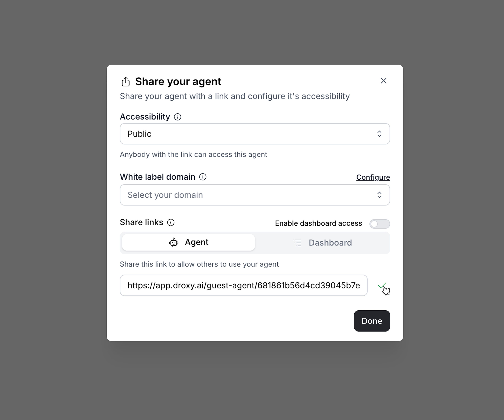Click the Share links info icon
This screenshot has height=420, width=504.
171,223
